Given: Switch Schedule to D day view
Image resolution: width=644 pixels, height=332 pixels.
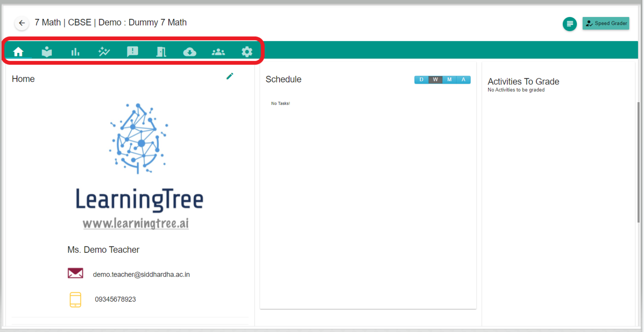Looking at the screenshot, I should click(x=421, y=80).
